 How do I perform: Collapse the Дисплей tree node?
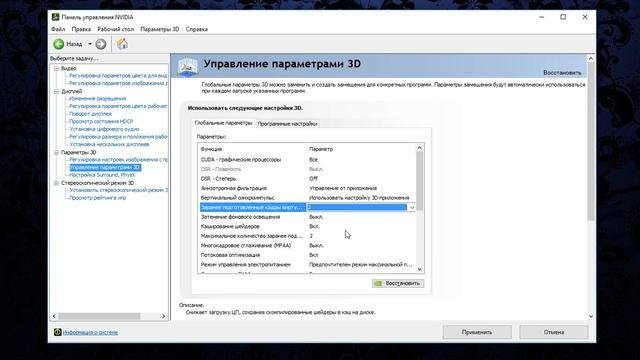click(56, 91)
